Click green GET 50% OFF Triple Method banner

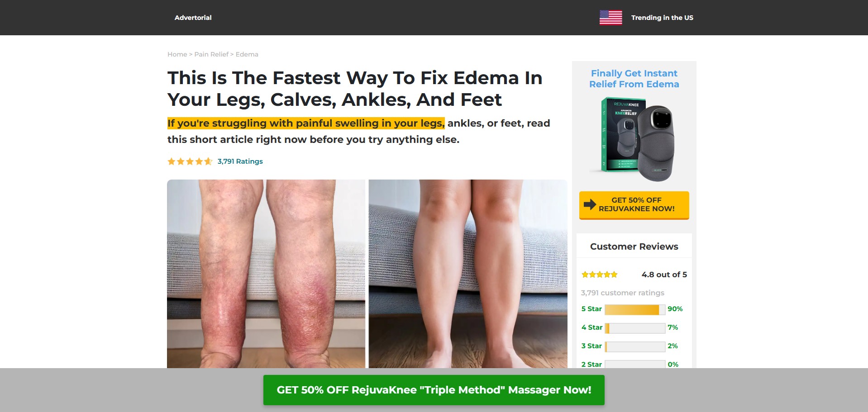[434, 390]
